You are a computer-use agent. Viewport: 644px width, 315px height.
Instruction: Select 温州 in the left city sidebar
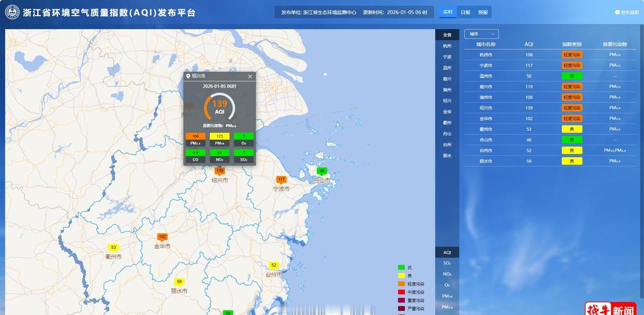tap(446, 67)
